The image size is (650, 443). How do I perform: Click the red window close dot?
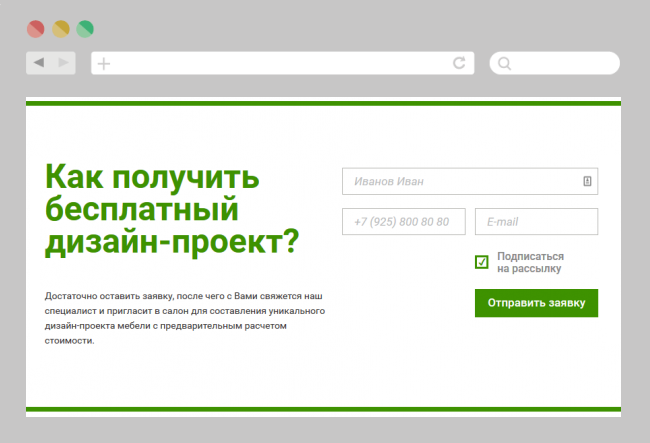pyautogui.click(x=35, y=29)
